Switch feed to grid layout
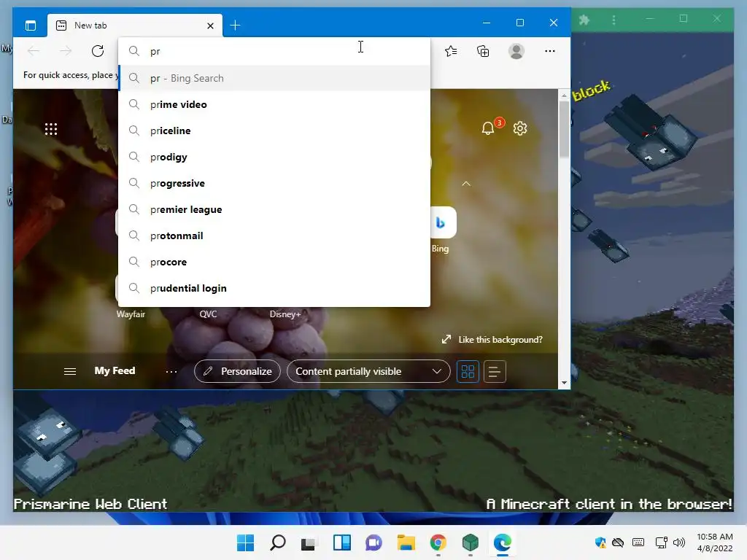 click(468, 371)
